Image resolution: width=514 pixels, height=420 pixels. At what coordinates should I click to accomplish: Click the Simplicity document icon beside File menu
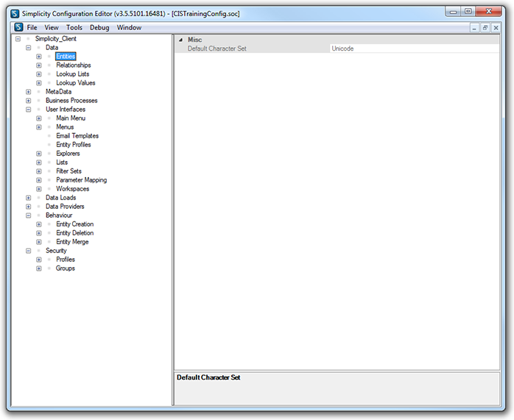point(18,27)
